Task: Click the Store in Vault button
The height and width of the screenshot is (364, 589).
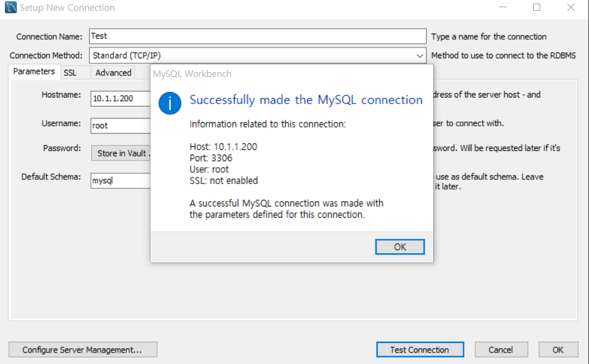Action: [120, 153]
